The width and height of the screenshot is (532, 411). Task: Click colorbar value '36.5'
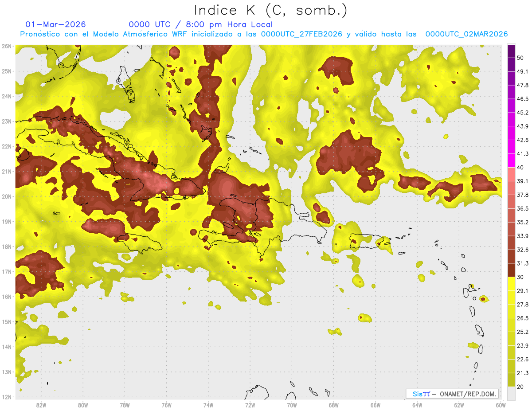point(522,208)
